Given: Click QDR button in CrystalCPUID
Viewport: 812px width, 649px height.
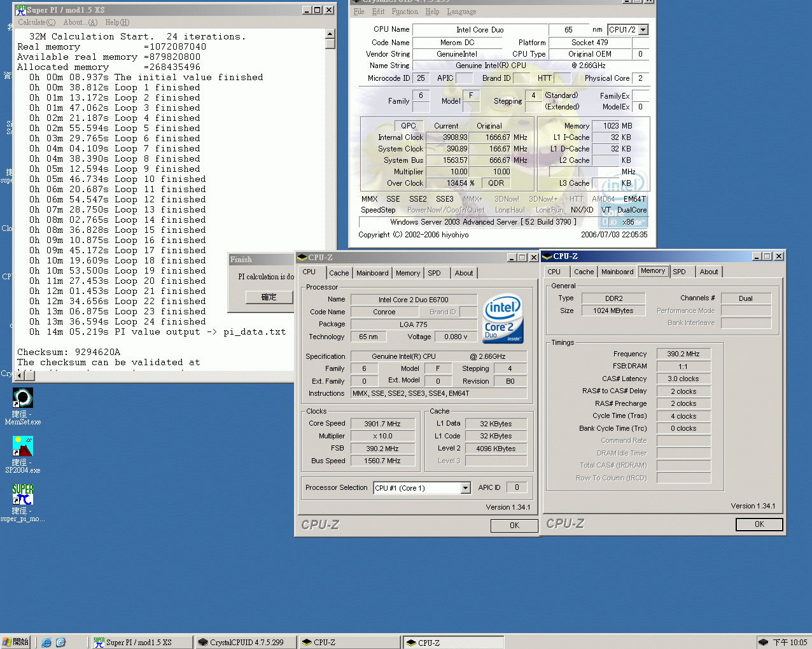Looking at the screenshot, I should (496, 183).
